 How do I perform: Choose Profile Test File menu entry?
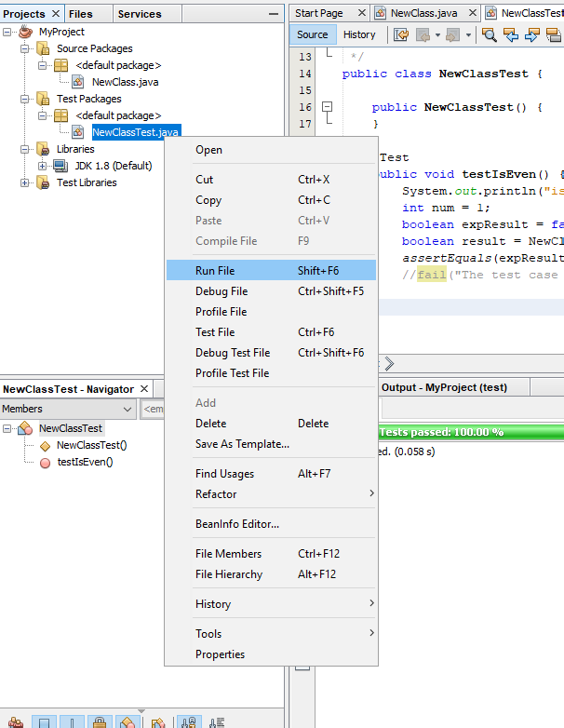pos(271,372)
